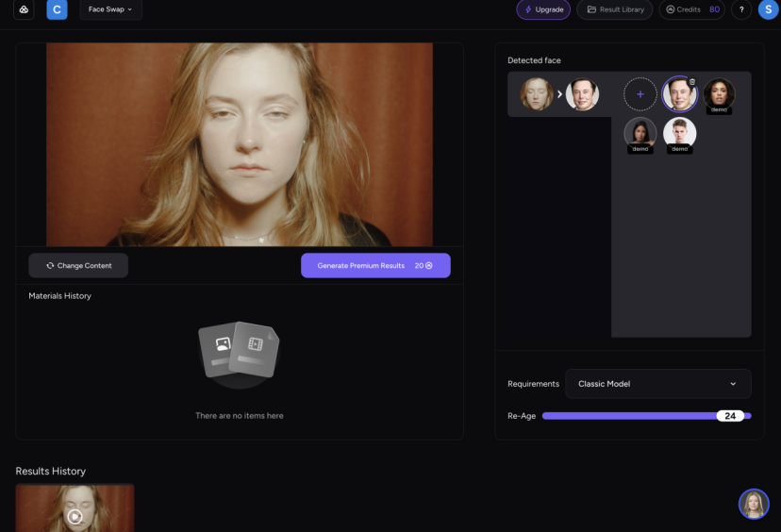Play the Results History video thumbnail
Screen dimensions: 781x532
click(75, 517)
